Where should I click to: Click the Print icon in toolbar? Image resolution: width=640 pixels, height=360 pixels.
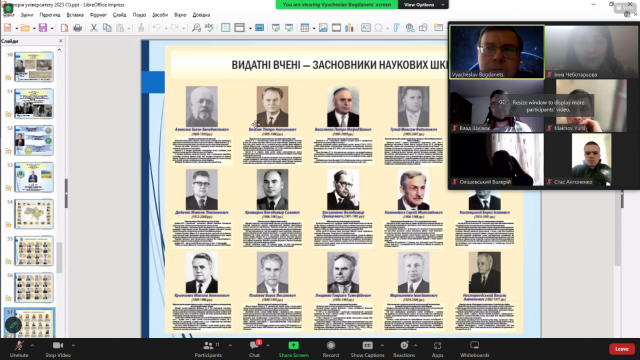click(78, 28)
